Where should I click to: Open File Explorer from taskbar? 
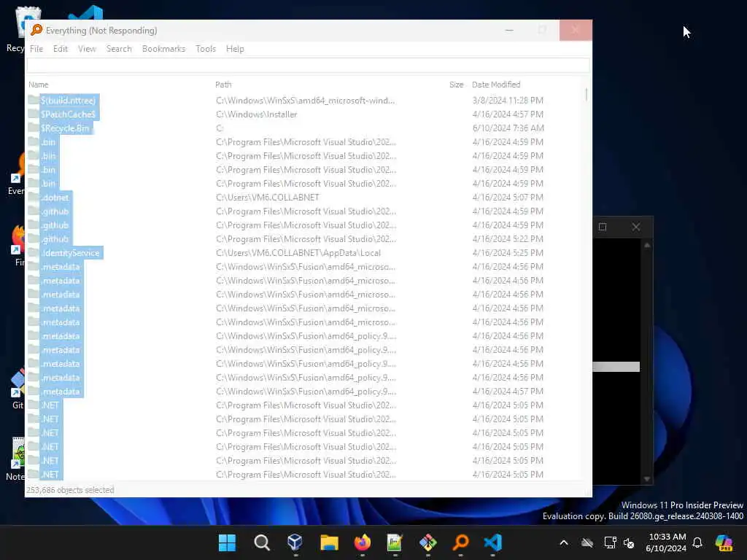pyautogui.click(x=329, y=542)
